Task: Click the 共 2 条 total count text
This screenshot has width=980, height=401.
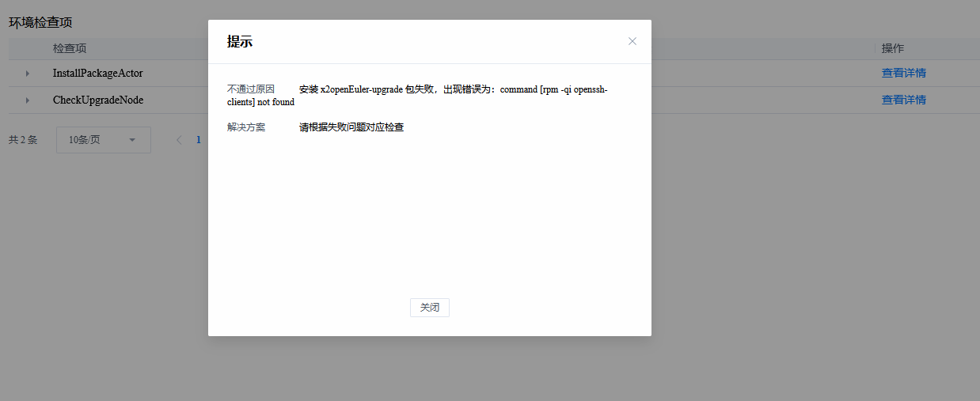Action: pyautogui.click(x=23, y=140)
